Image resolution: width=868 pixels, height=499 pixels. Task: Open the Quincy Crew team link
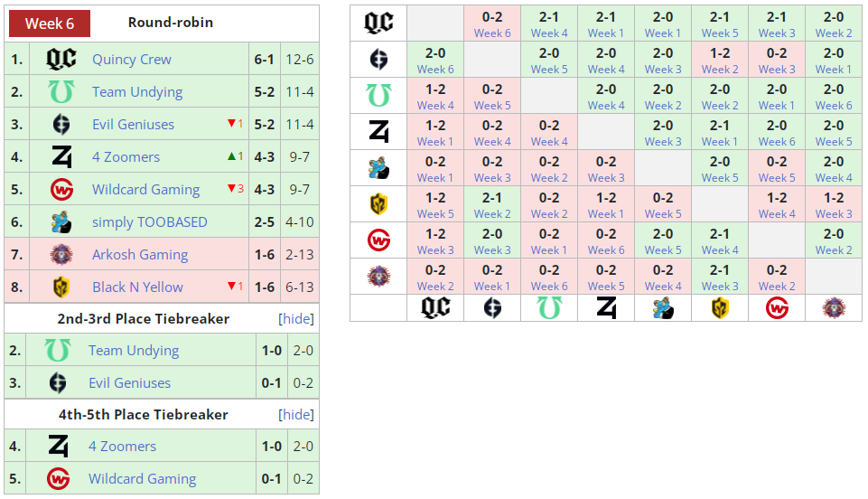[132, 60]
